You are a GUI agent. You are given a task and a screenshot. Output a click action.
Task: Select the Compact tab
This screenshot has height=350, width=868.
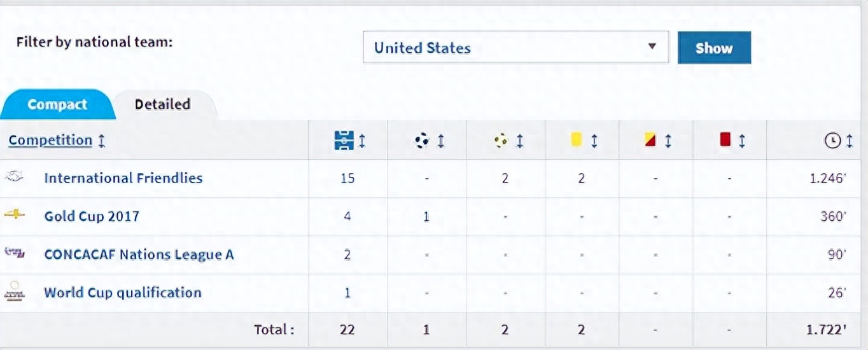[x=57, y=105]
